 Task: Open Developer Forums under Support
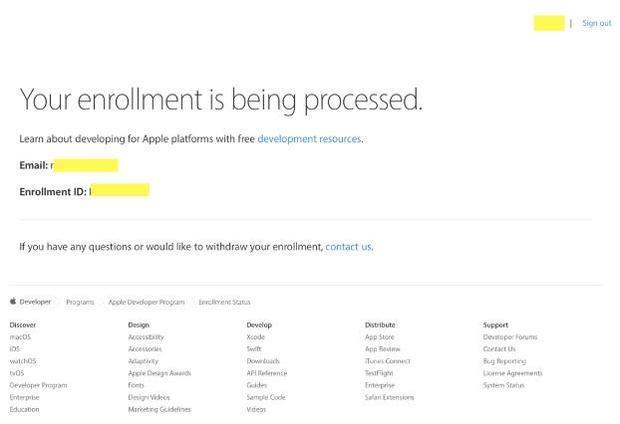pyautogui.click(x=510, y=337)
